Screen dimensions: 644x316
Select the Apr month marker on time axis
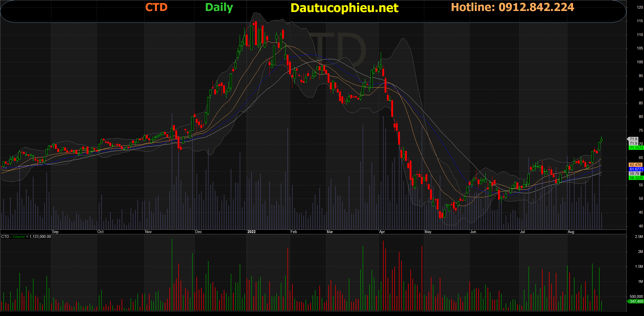pos(382,232)
